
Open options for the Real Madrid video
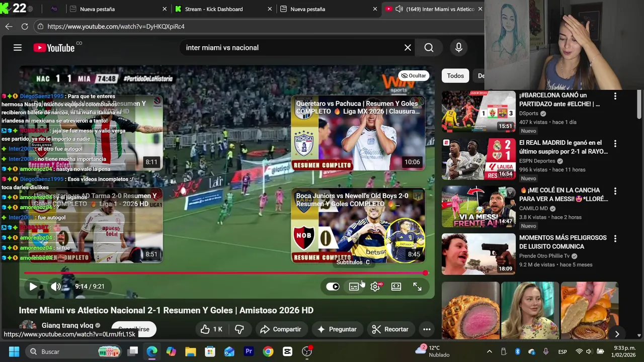[x=615, y=143]
